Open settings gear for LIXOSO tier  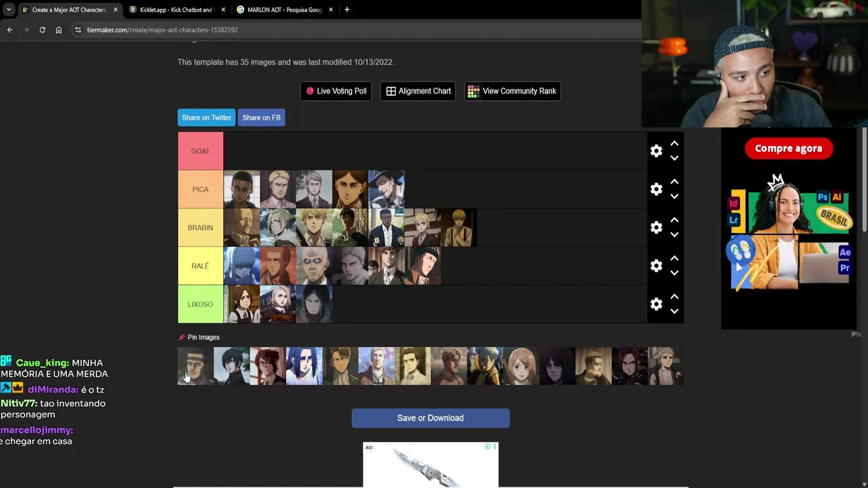pyautogui.click(x=656, y=304)
